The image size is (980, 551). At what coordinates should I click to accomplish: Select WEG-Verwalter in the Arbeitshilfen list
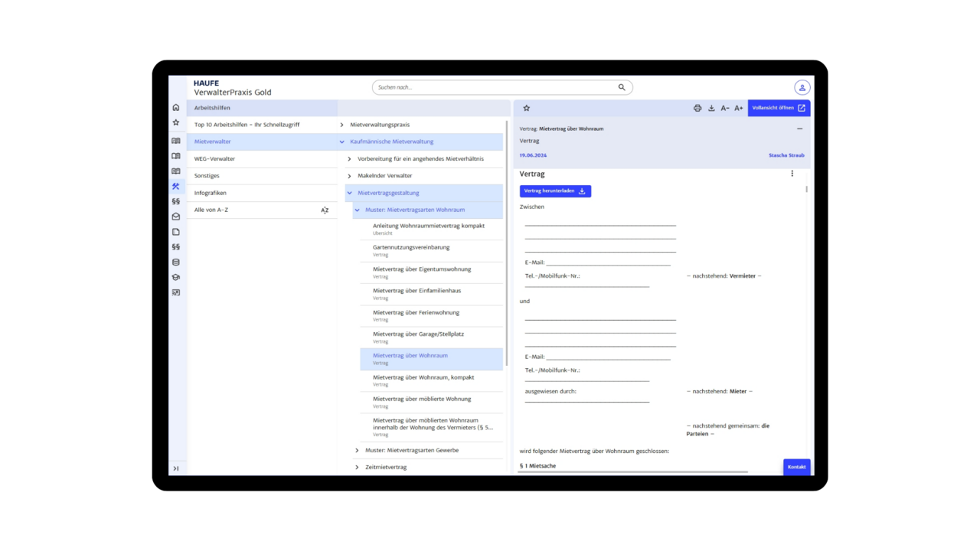click(214, 159)
